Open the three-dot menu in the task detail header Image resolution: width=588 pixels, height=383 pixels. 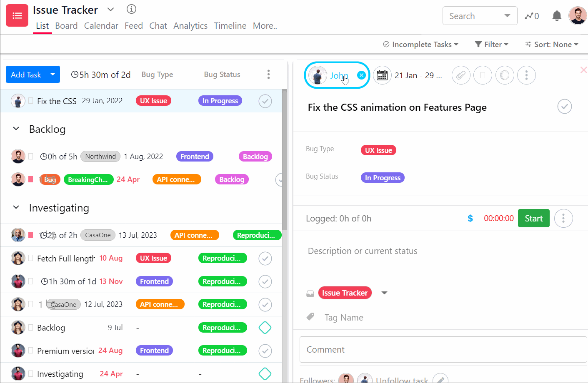tap(526, 75)
